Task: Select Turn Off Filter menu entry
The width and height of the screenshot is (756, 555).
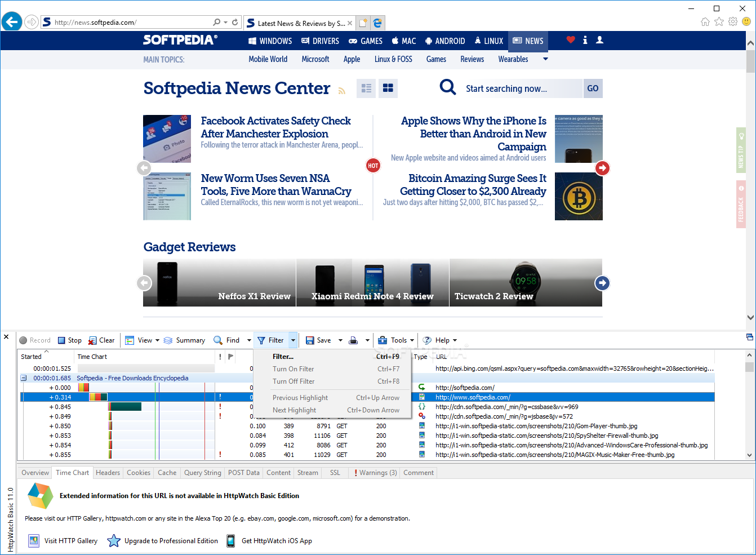Action: tap(333, 381)
